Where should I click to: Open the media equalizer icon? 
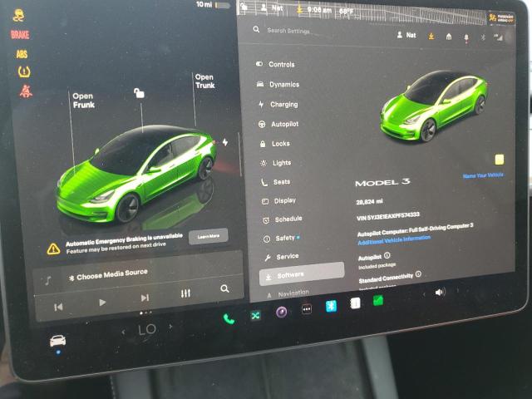185,293
